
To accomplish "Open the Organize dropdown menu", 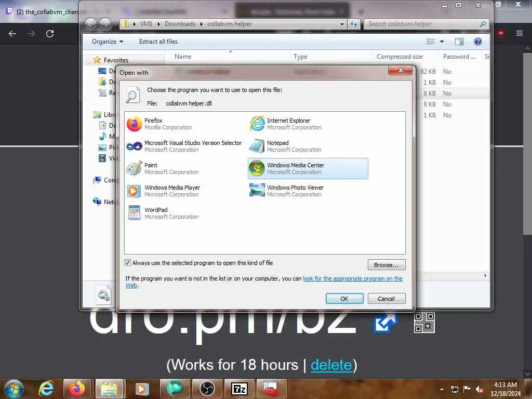I will pos(107,42).
